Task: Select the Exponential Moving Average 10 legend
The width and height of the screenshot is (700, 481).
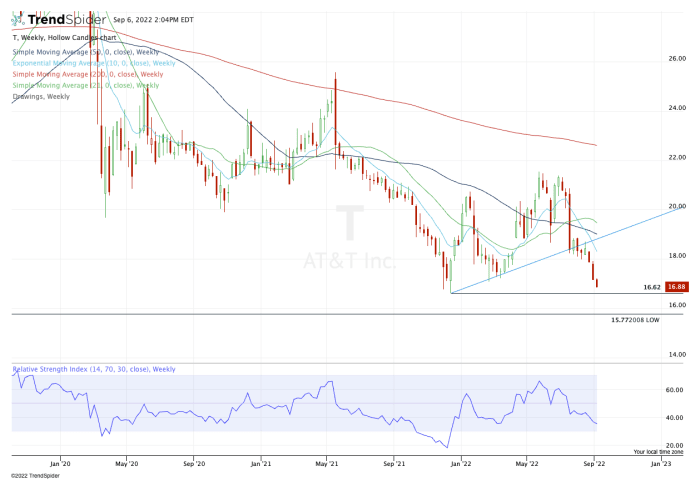Action: point(94,63)
